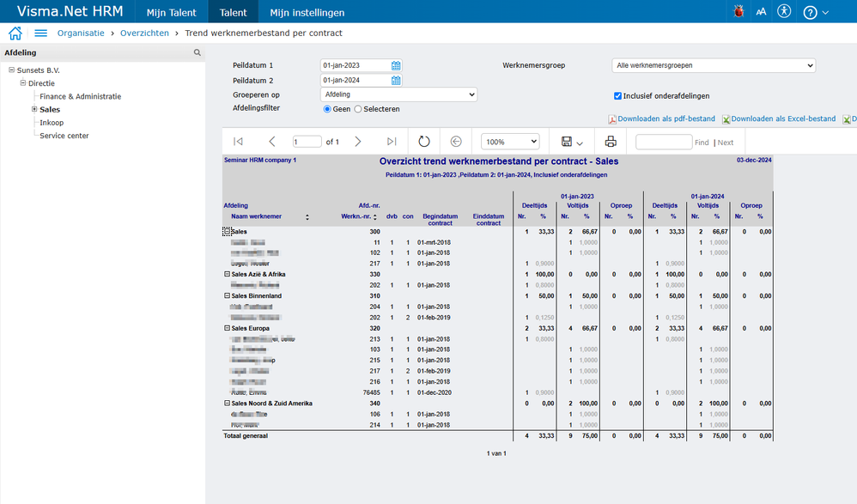This screenshot has height=504, width=857.
Task: Choose the Selecteren radio option
Action: tap(358, 109)
